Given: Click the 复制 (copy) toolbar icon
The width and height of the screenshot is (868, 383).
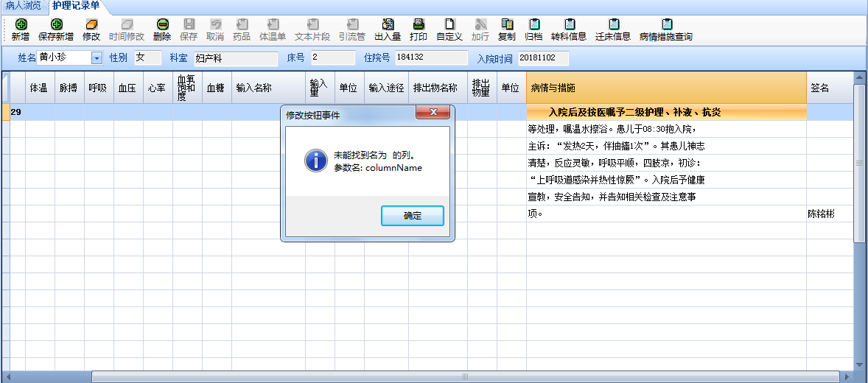Looking at the screenshot, I should 507,24.
